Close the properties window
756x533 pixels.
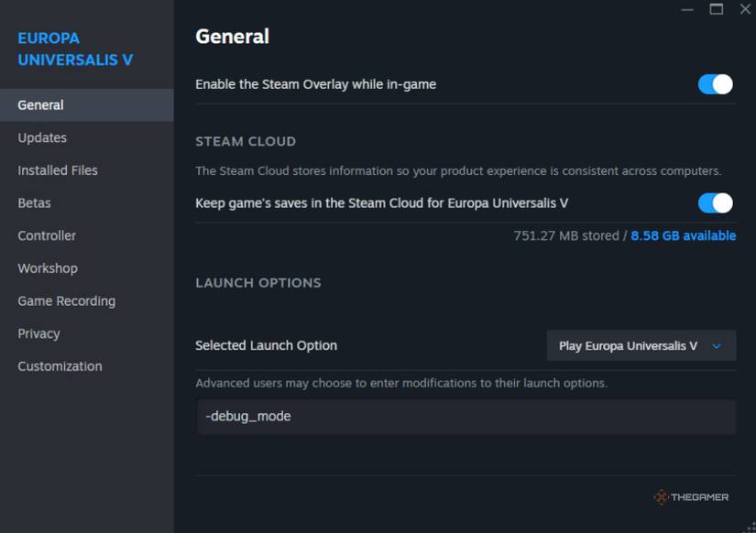[x=744, y=9]
